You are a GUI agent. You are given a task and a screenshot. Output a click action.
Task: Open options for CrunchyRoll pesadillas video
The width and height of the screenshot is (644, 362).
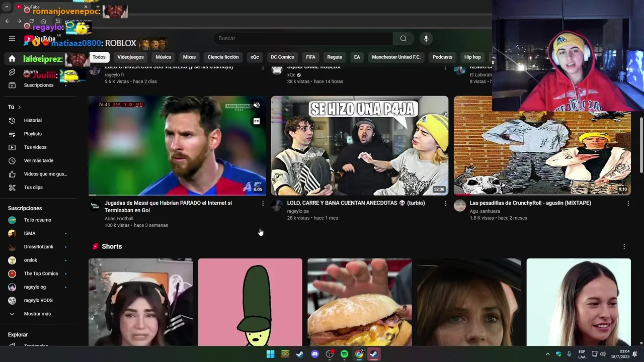pyautogui.click(x=628, y=203)
